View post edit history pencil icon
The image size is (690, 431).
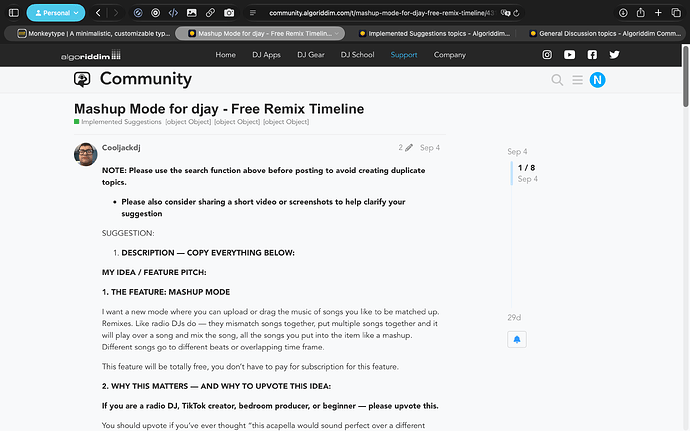406,147
